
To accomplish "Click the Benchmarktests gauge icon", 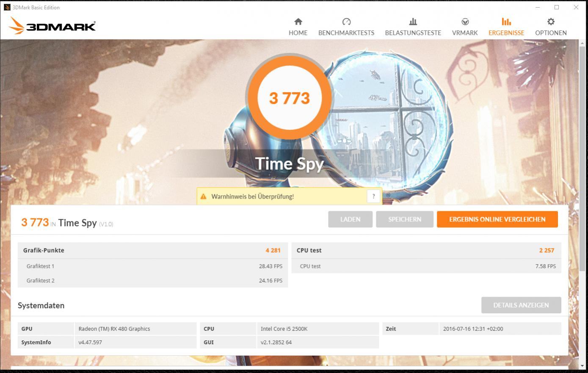I will pyautogui.click(x=346, y=22).
